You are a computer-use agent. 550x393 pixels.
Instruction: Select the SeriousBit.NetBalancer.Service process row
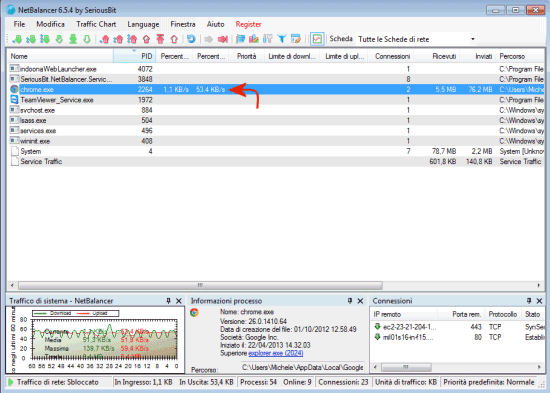276,79
